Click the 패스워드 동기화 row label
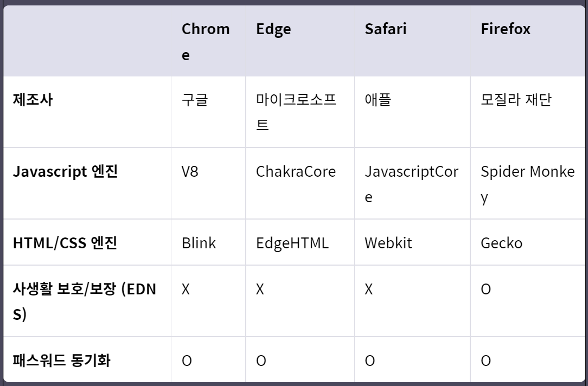This screenshot has height=386, width=588. [x=61, y=361]
